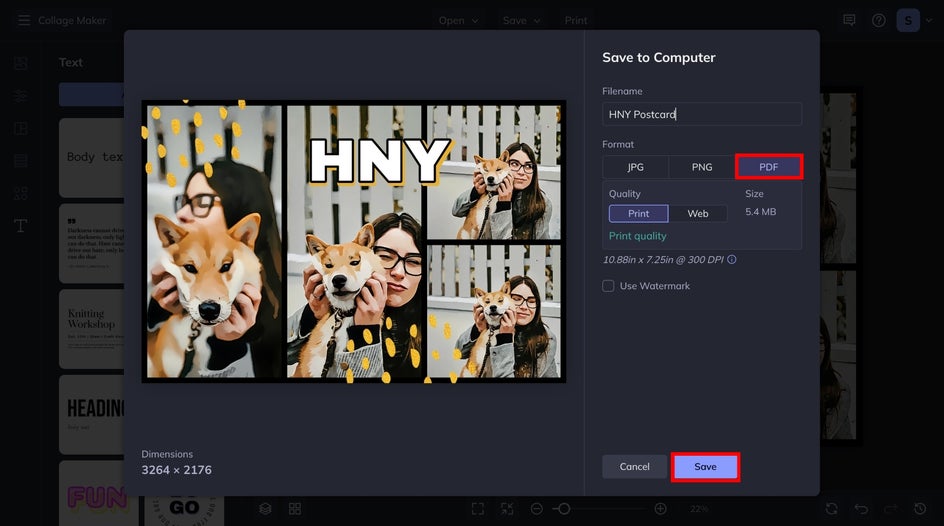Choose PNG format
Screen dimensions: 944x526
pyautogui.click(x=701, y=167)
